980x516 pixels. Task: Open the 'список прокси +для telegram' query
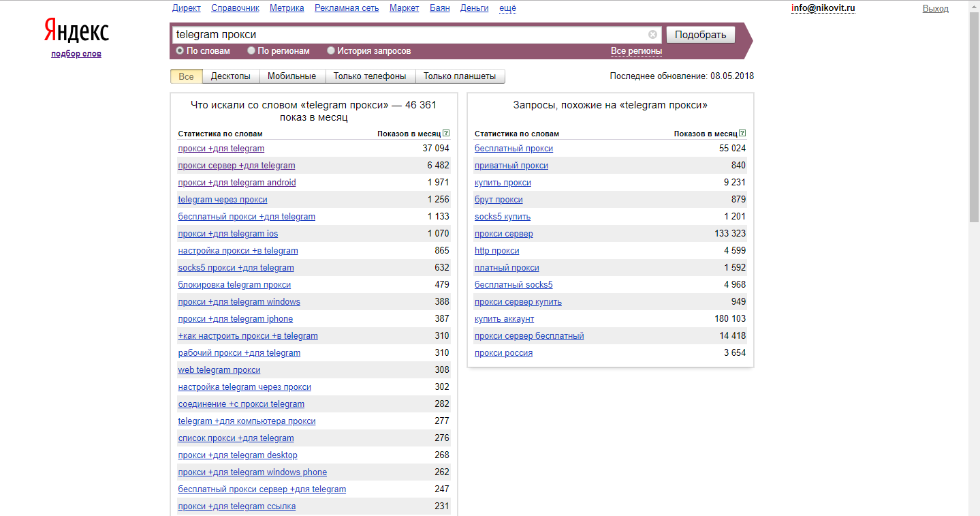(236, 438)
